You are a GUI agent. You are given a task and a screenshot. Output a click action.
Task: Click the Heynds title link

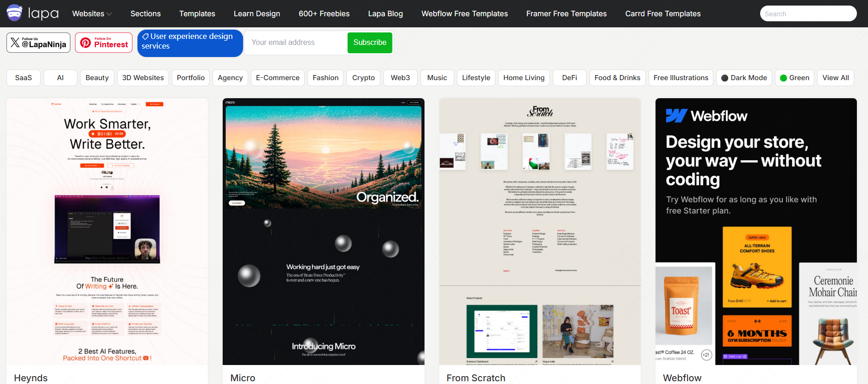[x=31, y=378]
